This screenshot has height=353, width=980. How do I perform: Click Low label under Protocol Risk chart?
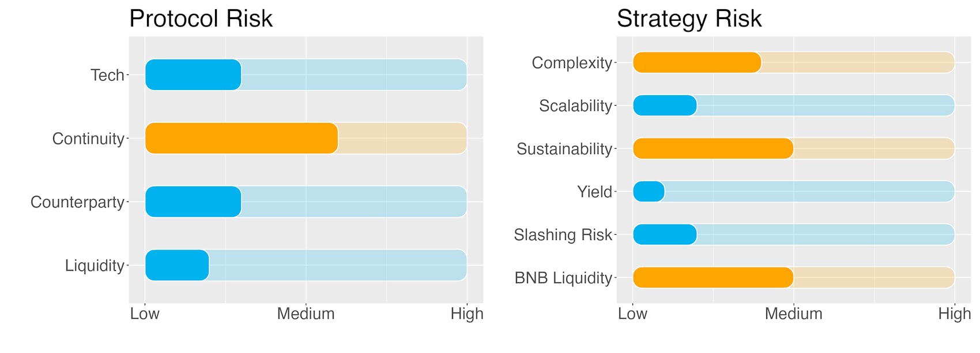pyautogui.click(x=145, y=314)
